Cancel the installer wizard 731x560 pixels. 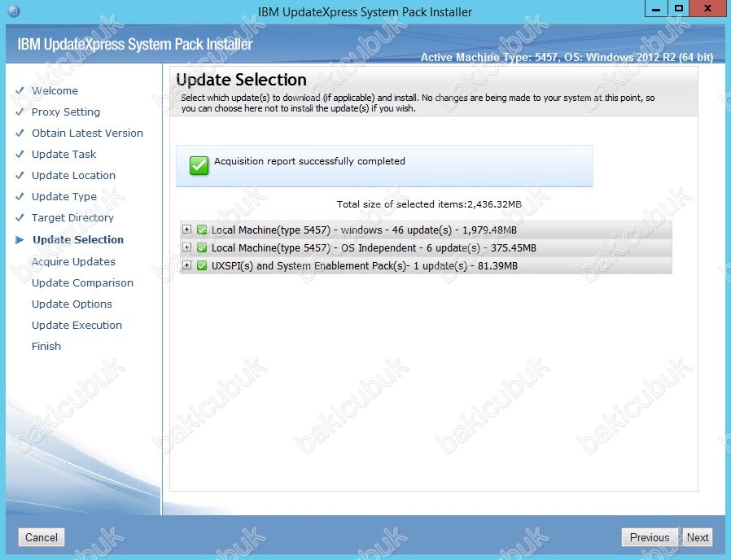(x=42, y=537)
